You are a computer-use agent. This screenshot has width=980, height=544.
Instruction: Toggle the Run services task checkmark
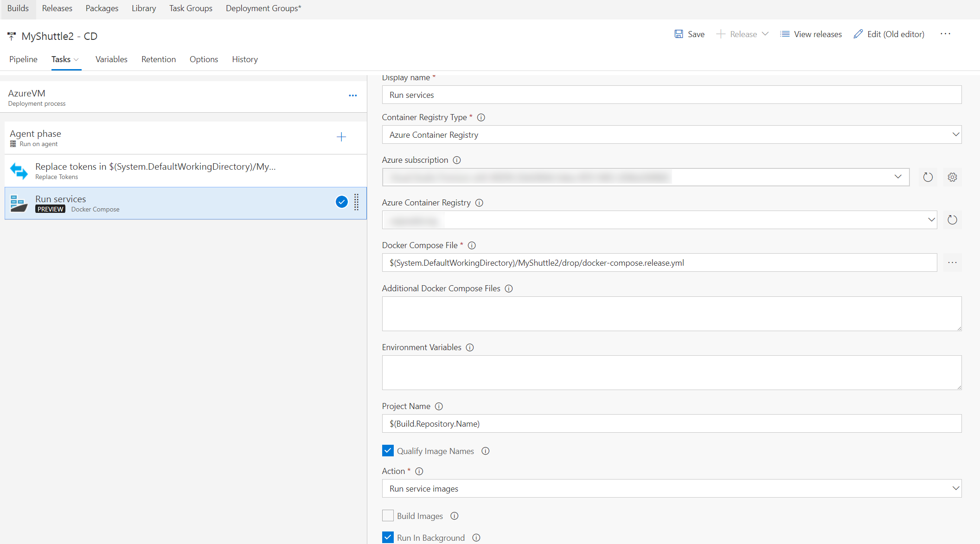click(x=342, y=202)
